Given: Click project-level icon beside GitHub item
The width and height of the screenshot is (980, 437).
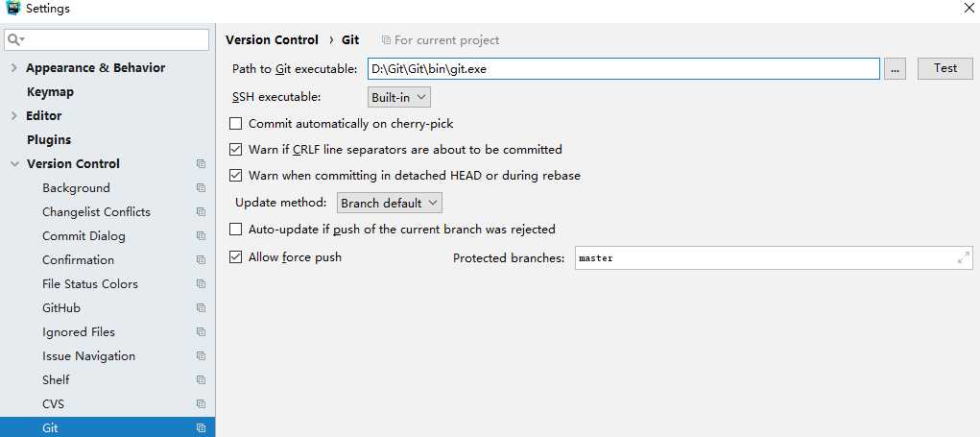Looking at the screenshot, I should pos(201,308).
